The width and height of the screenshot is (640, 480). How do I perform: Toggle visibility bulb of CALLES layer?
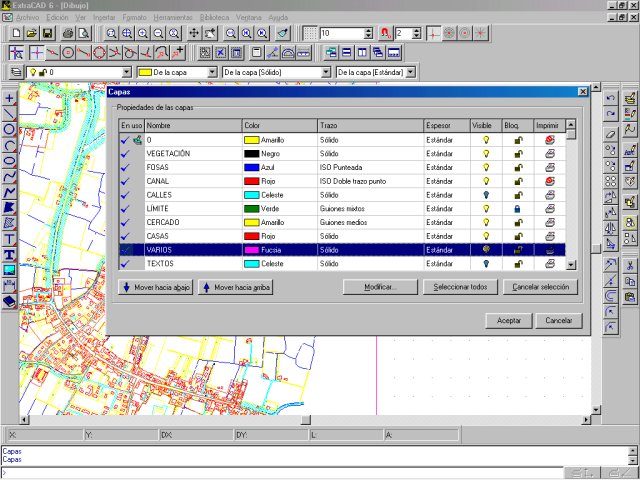point(486,195)
